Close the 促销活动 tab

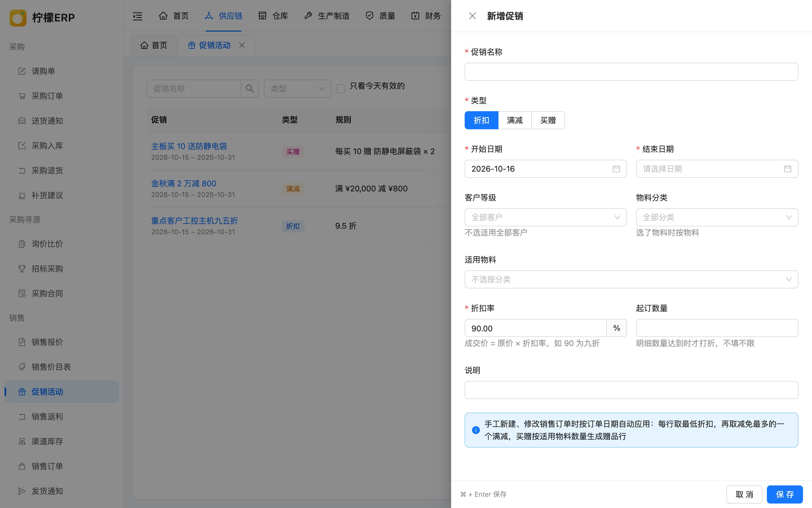(x=242, y=45)
